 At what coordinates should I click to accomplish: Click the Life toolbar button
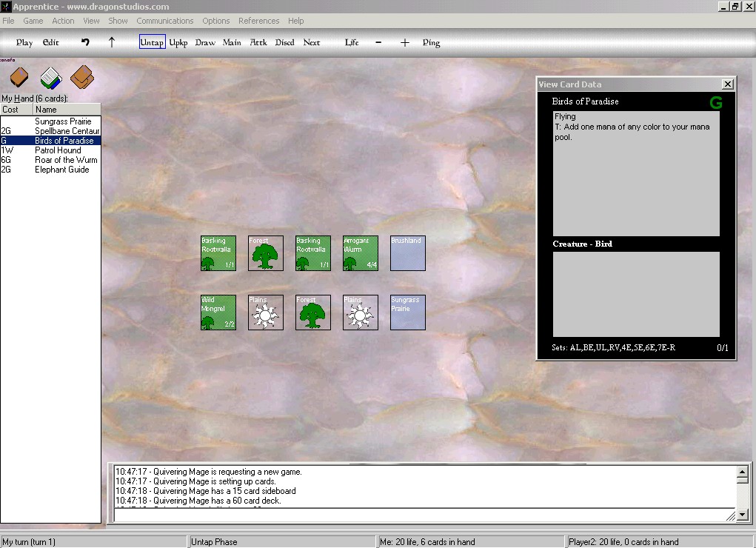point(352,42)
